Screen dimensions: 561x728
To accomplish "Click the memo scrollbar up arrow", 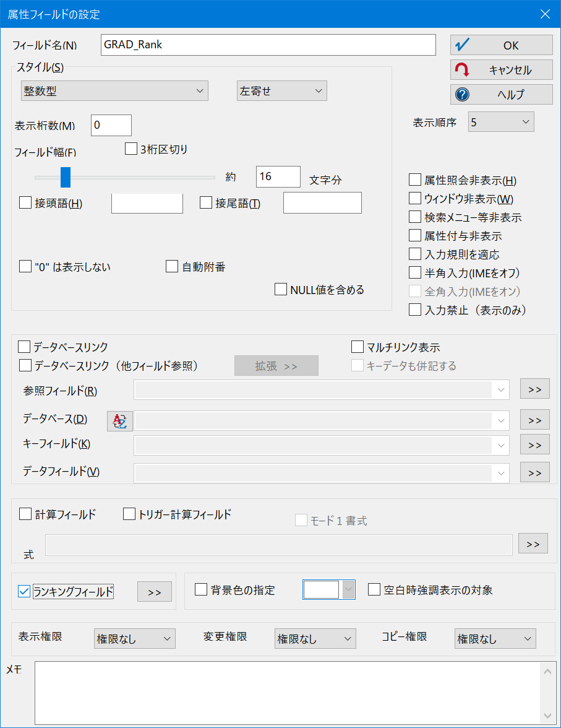I will point(547,671).
